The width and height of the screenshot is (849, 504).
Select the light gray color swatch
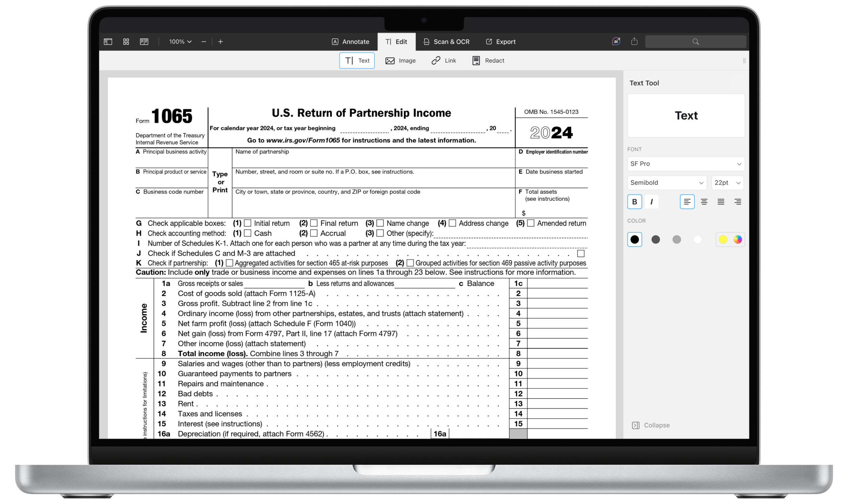click(x=677, y=240)
